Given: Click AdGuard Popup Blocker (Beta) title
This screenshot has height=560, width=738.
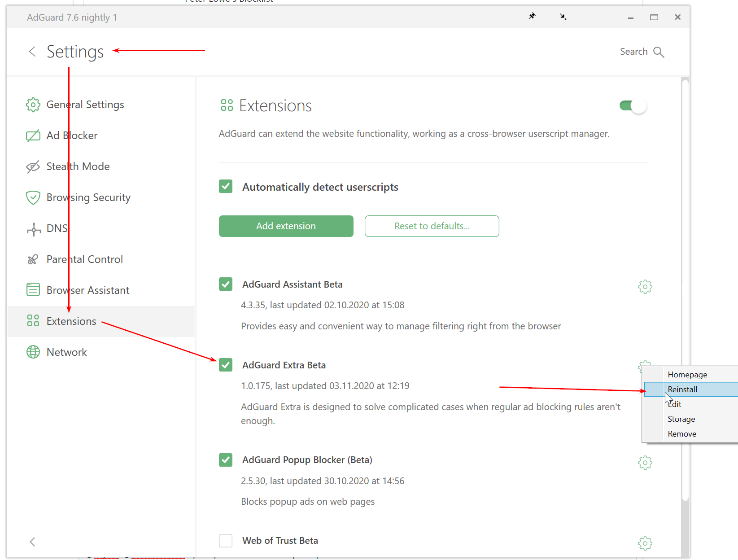Looking at the screenshot, I should (307, 460).
